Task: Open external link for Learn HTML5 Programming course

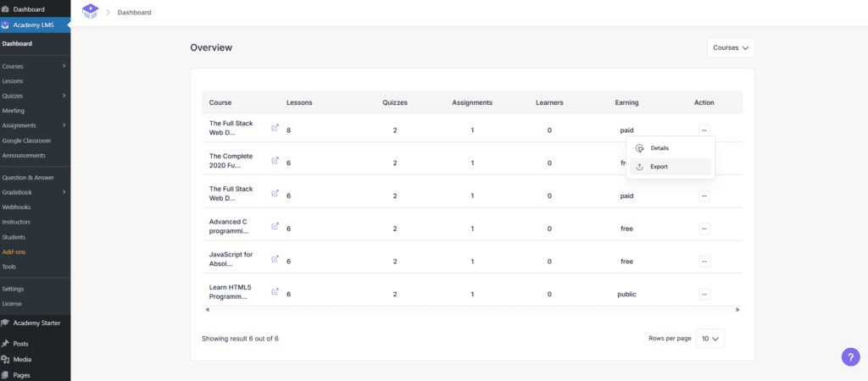Action: [275, 291]
